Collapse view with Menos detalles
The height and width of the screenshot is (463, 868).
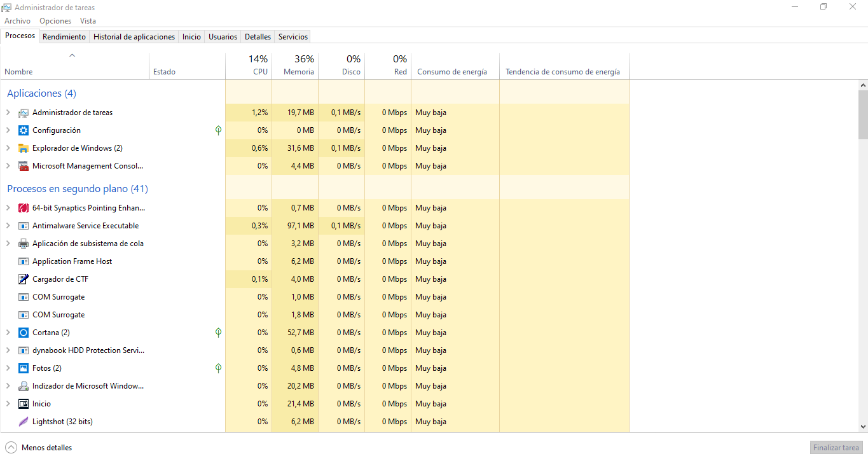point(39,448)
